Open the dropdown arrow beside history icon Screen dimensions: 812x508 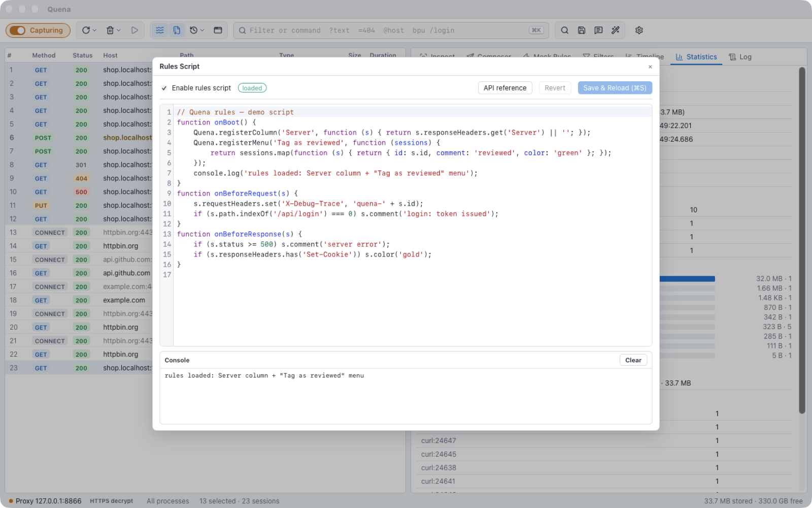[x=202, y=30]
